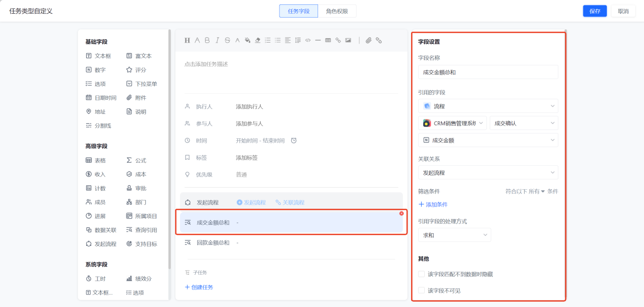Insert a bulleted list in the editor
Image resolution: width=644 pixels, height=307 pixels.
pyautogui.click(x=277, y=41)
